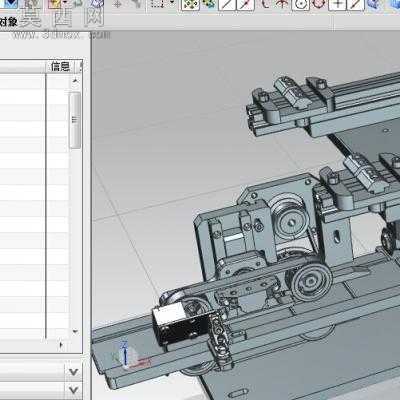The image size is (400, 400).
Task: Click the list scroll-up arrow button
Action: tap(75, 80)
